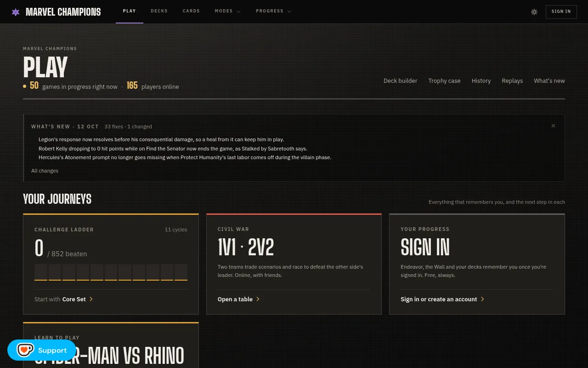Click the large SIGN IN heading

[425, 247]
